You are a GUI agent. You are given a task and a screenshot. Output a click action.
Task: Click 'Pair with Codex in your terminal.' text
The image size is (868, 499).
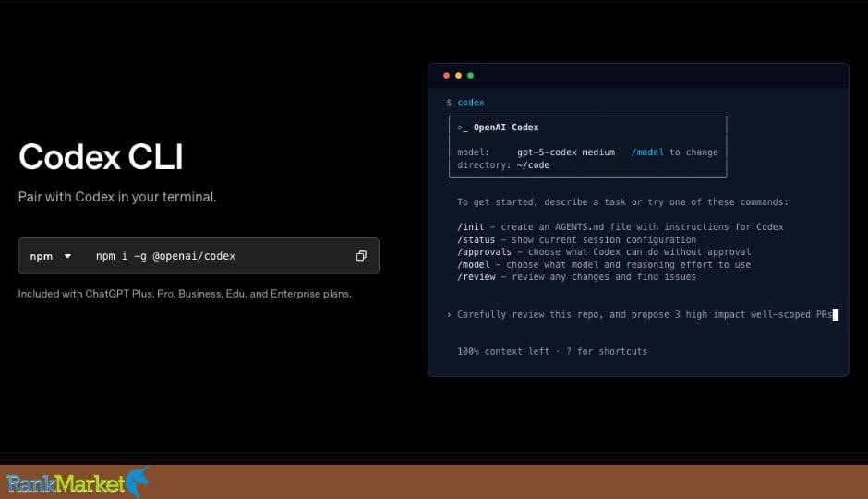[x=117, y=197]
